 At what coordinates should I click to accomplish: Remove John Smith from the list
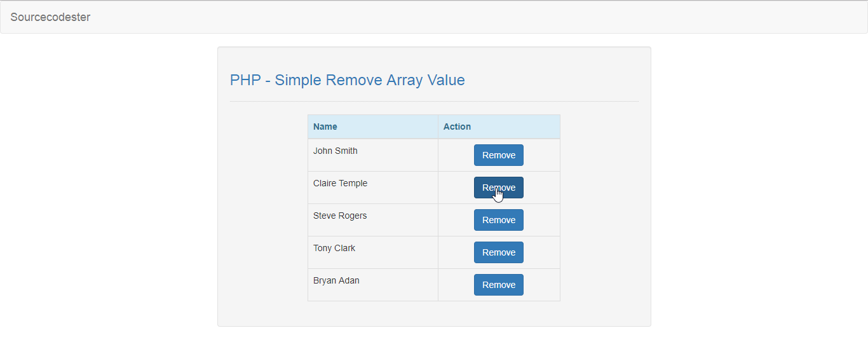pyautogui.click(x=499, y=155)
